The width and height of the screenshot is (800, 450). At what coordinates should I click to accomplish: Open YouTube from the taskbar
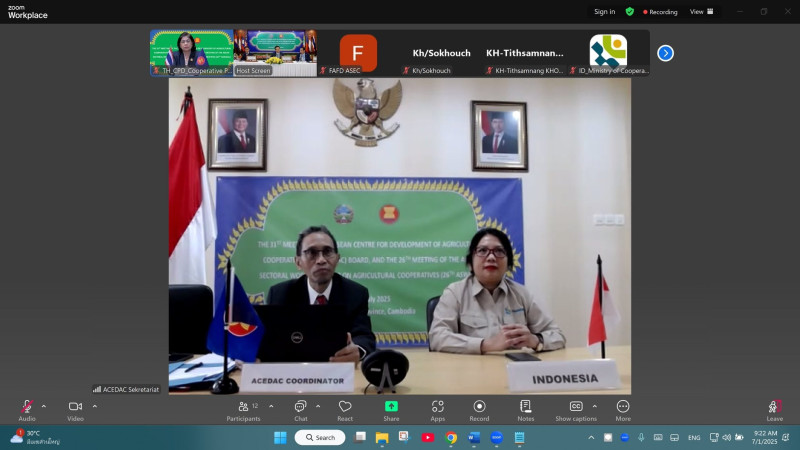pos(428,438)
